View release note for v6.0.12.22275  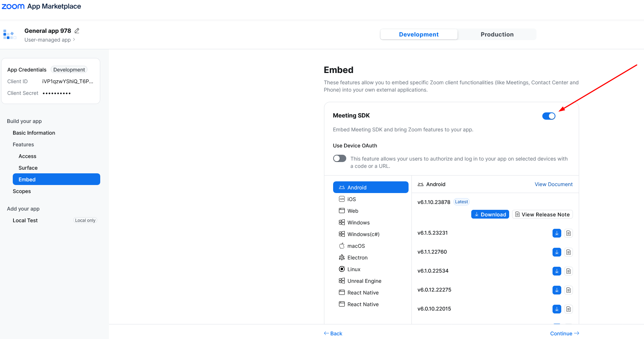(568, 290)
